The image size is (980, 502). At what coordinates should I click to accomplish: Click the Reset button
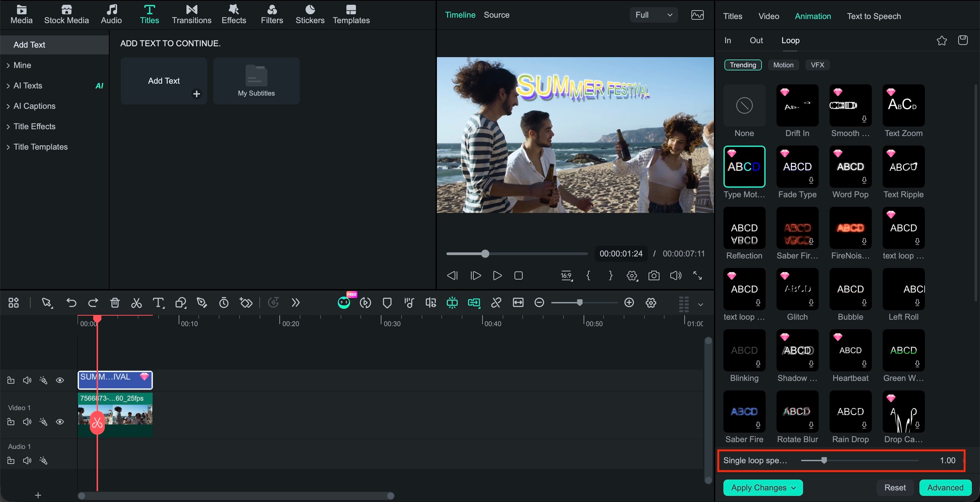click(895, 488)
